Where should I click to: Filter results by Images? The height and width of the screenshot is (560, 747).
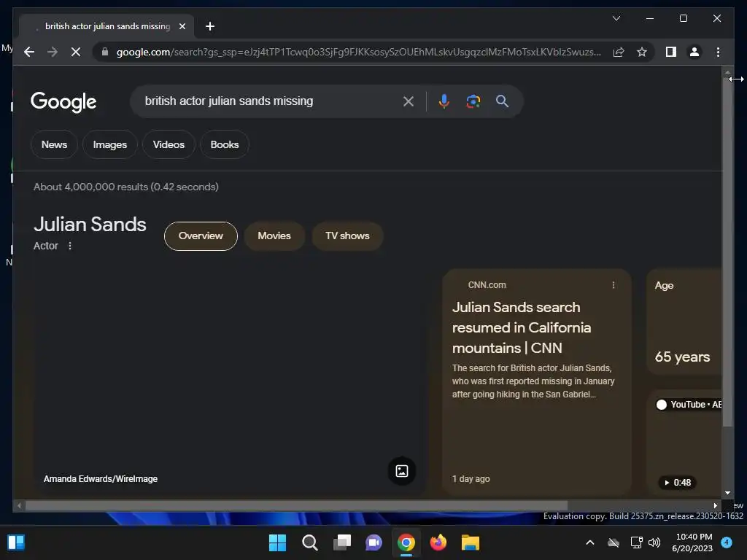110,144
